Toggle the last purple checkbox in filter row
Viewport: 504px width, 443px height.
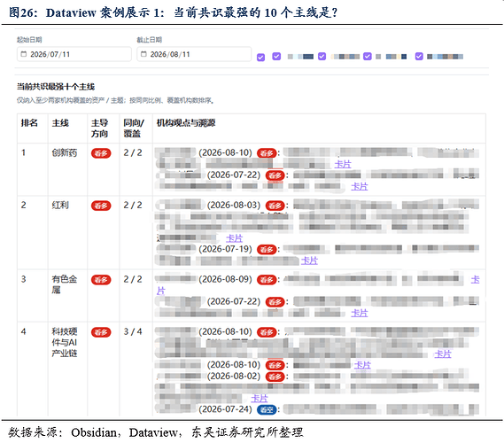pyautogui.click(x=419, y=56)
